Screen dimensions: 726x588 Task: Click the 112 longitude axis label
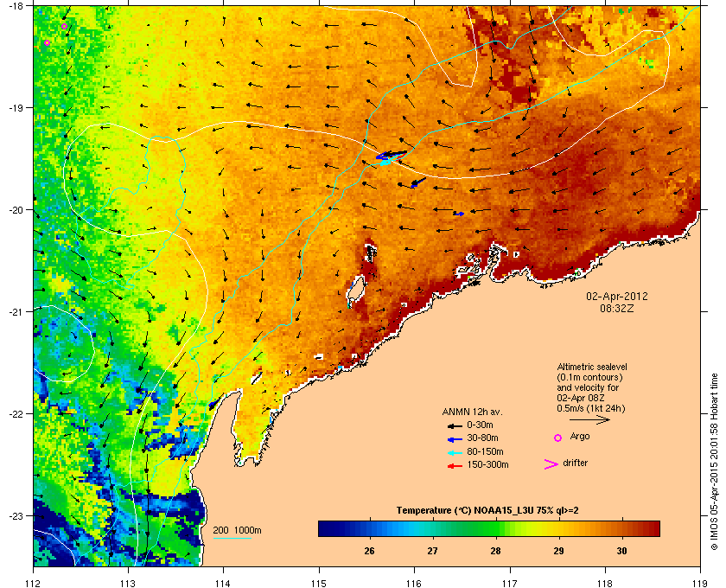coord(33,583)
